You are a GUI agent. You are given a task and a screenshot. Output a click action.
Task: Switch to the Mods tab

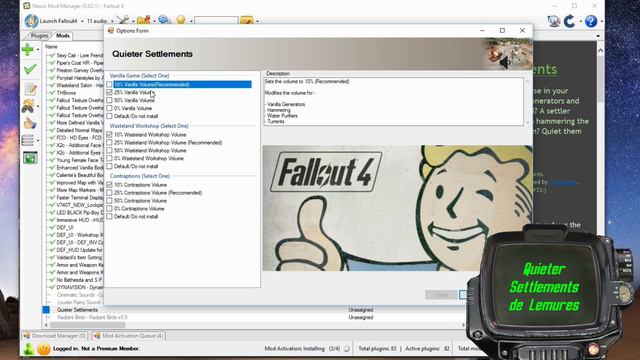click(x=62, y=36)
